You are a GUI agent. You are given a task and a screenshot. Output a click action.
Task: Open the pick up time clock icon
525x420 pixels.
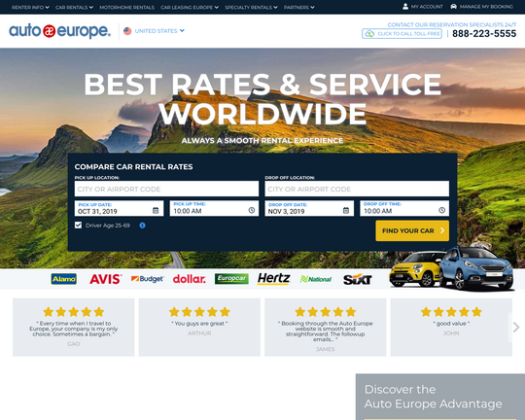[252, 210]
